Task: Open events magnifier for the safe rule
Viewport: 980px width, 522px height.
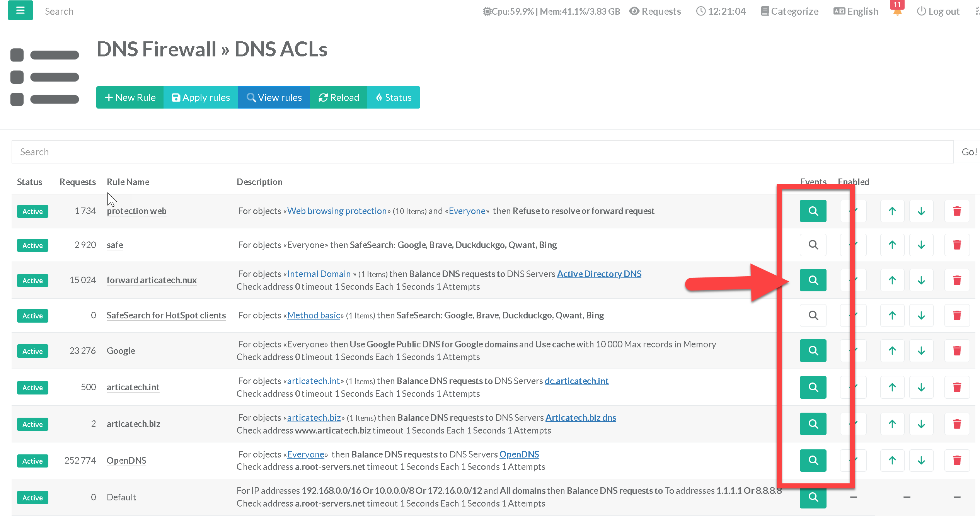Action: (x=813, y=245)
